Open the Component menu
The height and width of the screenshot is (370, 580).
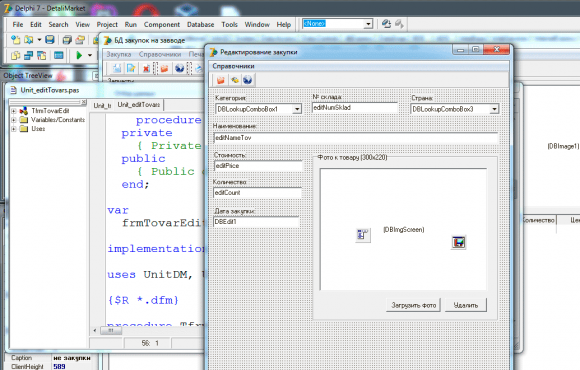click(162, 24)
